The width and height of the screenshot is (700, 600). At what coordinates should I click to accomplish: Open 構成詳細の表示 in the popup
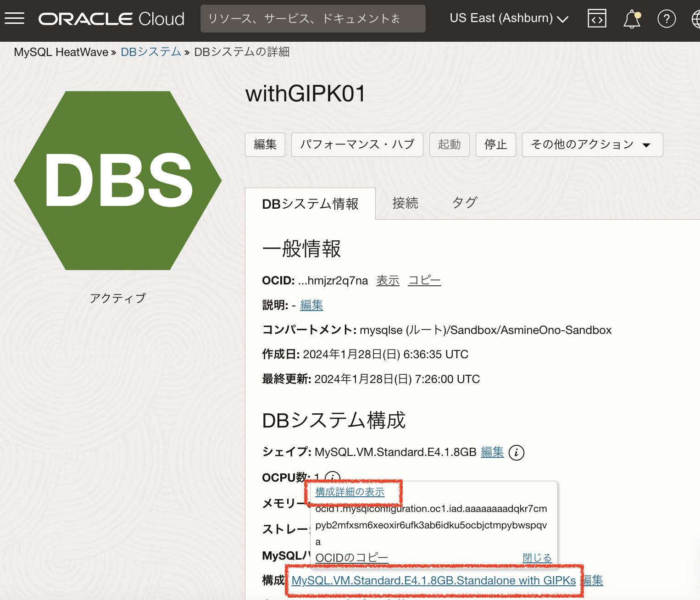pyautogui.click(x=350, y=492)
